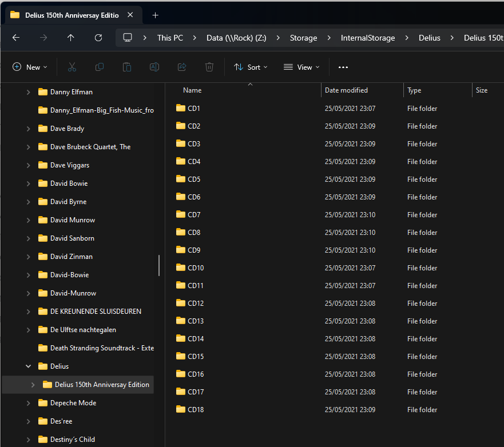504x447 pixels.
Task: Select Death Stranding Soundtrack folder
Action: pyautogui.click(x=102, y=348)
